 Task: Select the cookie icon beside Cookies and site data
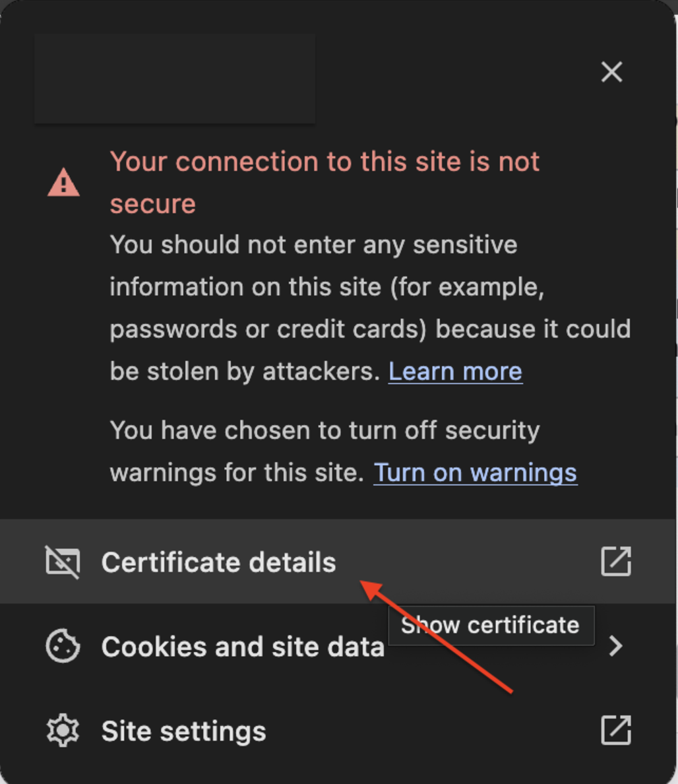coord(63,646)
